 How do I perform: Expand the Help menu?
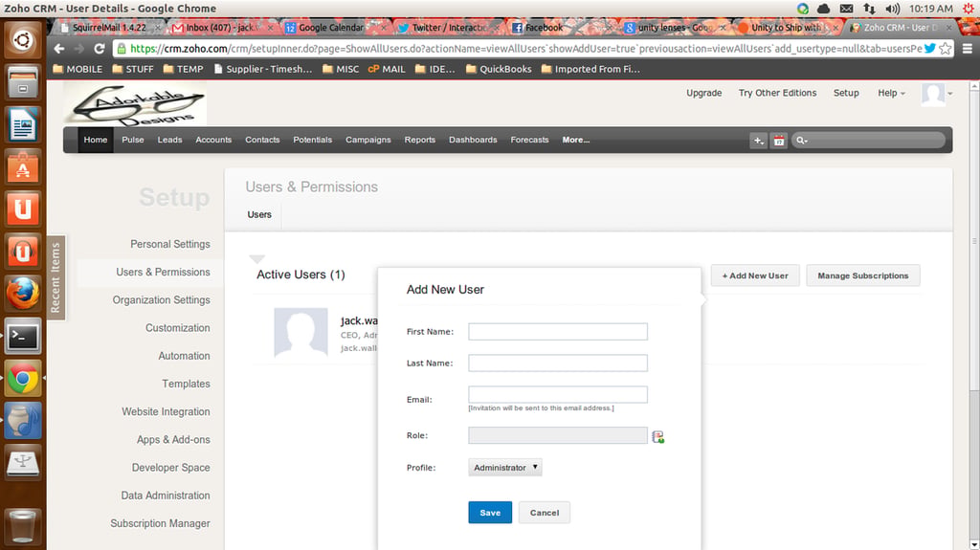tap(891, 93)
